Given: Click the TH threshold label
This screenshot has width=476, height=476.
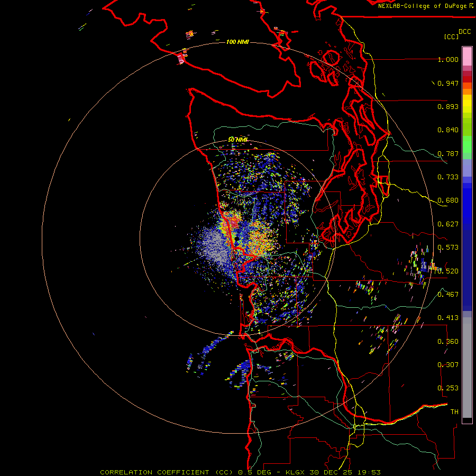Looking at the screenshot, I should coord(454,412).
